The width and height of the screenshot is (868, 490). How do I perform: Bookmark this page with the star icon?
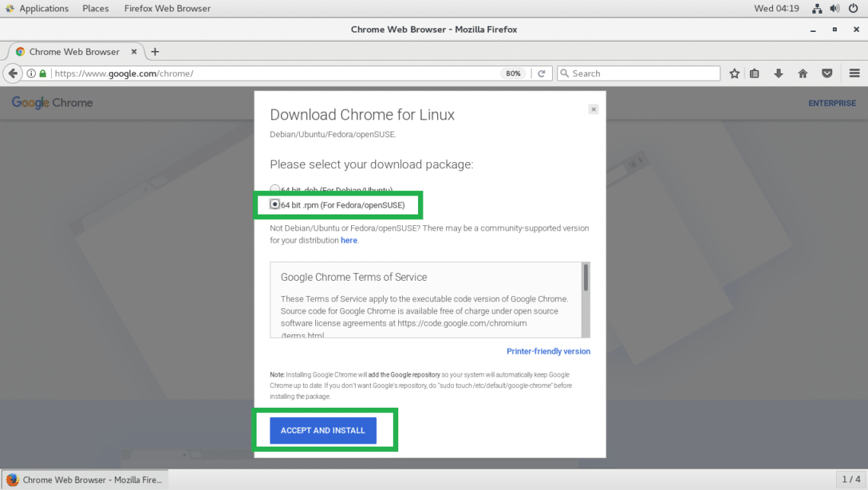point(734,73)
